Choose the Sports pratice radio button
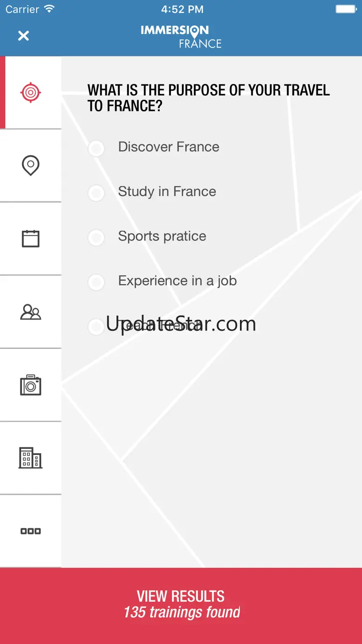This screenshot has height=644, width=362. click(96, 237)
